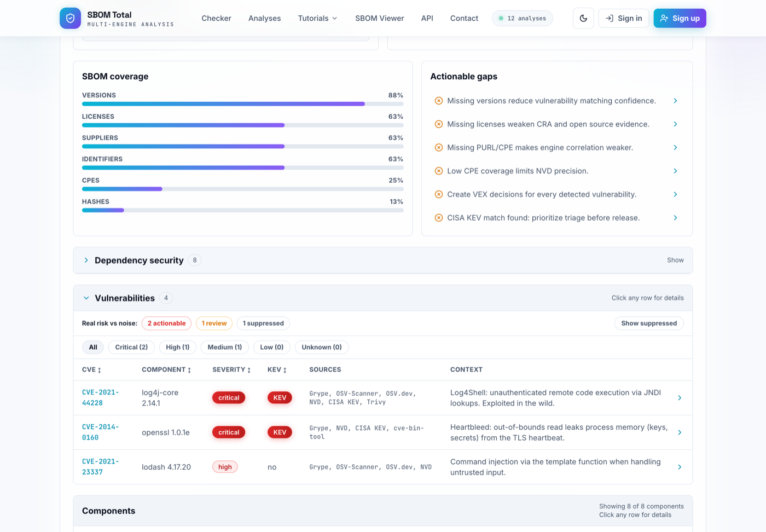The height and width of the screenshot is (532, 766).
Task: Click KEV badge on log4j-core row
Action: click(x=280, y=398)
